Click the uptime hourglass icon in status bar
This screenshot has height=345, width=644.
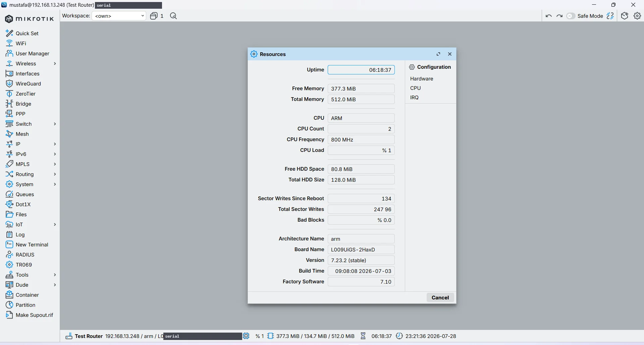pyautogui.click(x=363, y=336)
